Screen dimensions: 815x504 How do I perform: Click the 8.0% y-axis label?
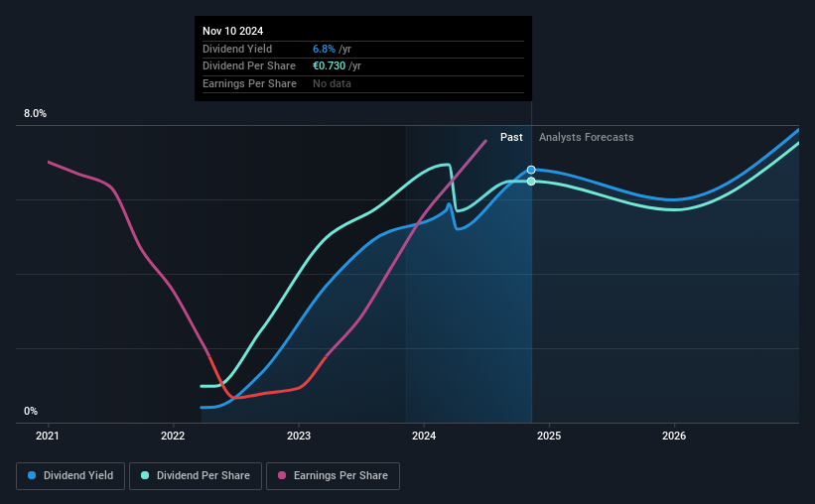click(35, 114)
